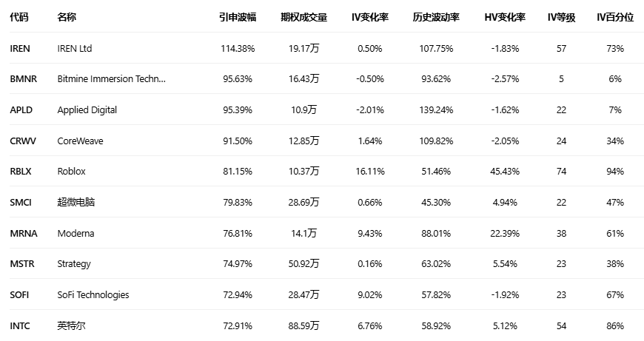Sort by HV变化率 column header
The image size is (644, 341).
pyautogui.click(x=504, y=17)
